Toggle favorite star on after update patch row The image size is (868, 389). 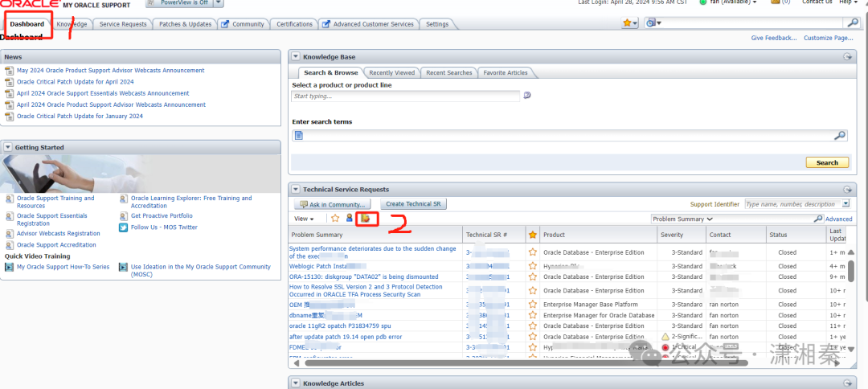533,337
